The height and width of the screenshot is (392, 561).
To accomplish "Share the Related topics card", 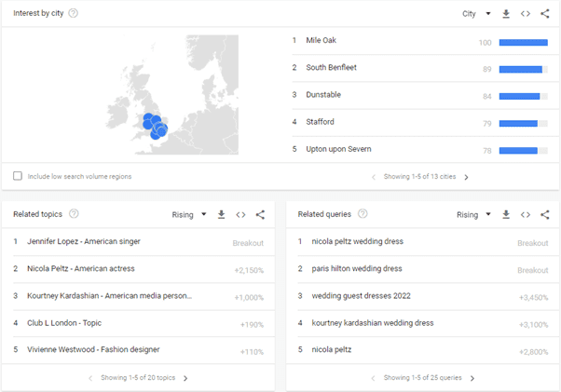I will (260, 214).
